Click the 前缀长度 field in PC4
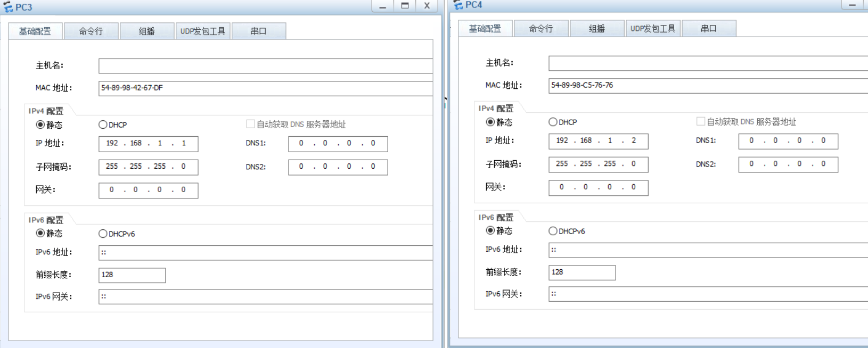This screenshot has height=348, width=868. tap(582, 272)
